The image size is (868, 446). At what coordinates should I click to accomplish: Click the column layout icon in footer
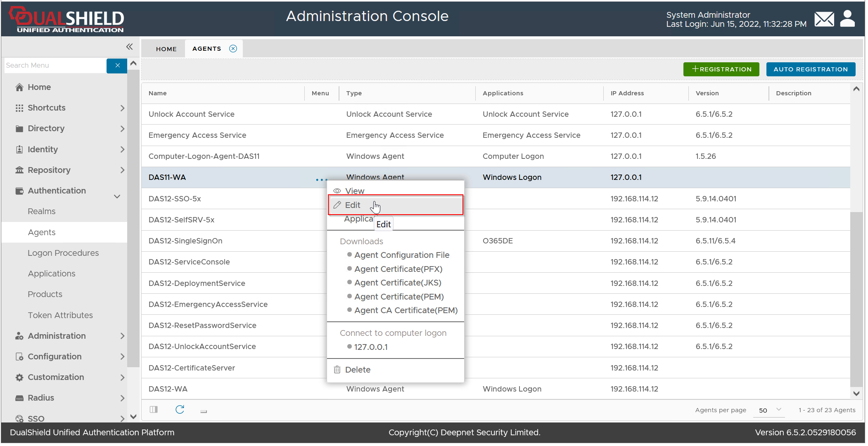(154, 409)
